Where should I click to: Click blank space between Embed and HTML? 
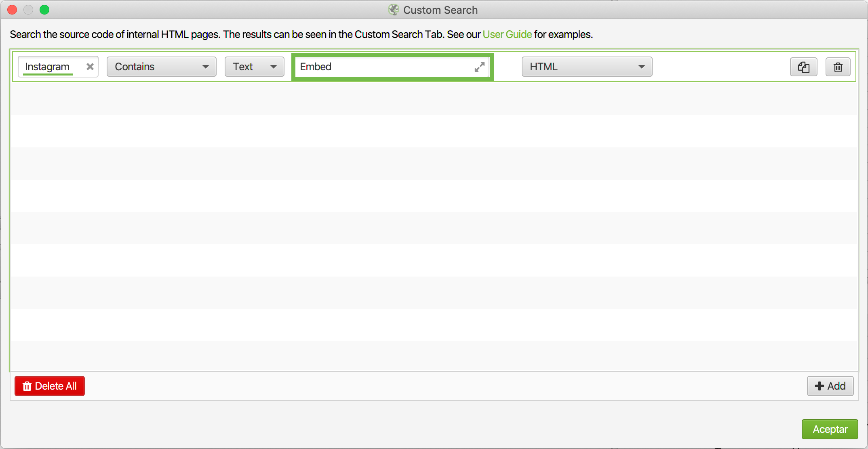click(x=508, y=67)
